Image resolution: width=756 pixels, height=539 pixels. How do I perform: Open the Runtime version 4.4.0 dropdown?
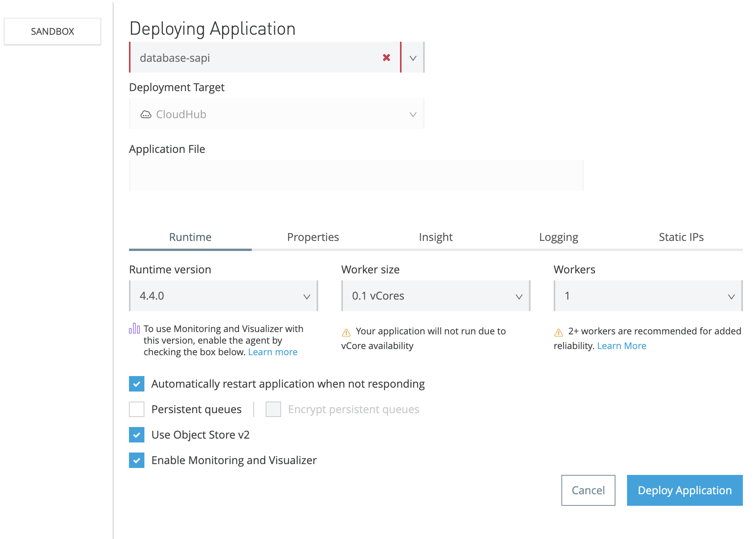223,296
